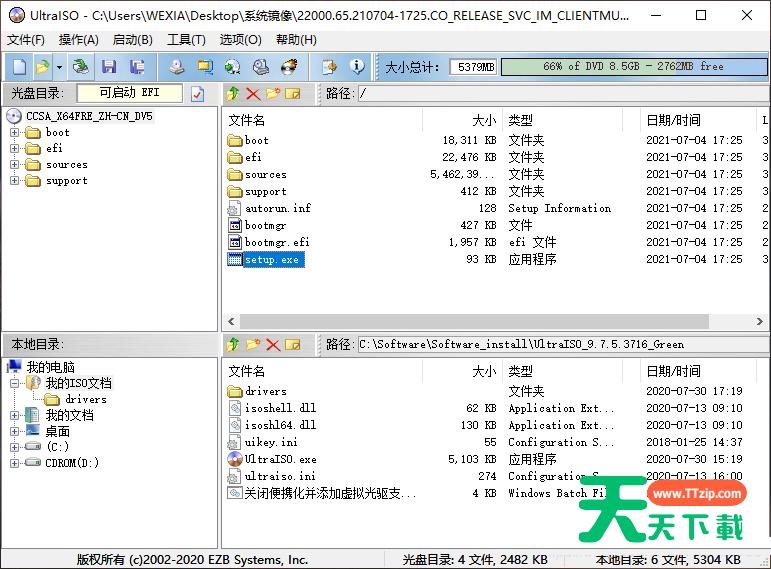The image size is (771, 569).
Task: Click the up-folder icon in local pane
Action: coord(233,344)
